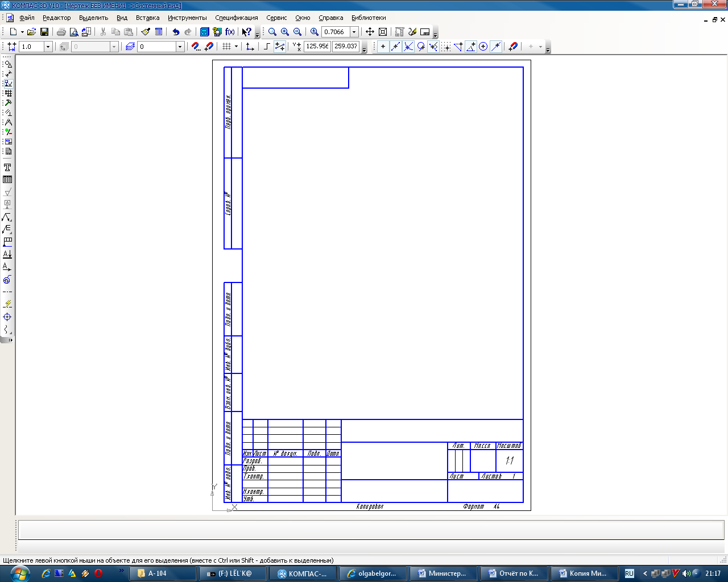The image size is (728, 582).
Task: Open the Библиотеки menu
Action: tap(369, 18)
